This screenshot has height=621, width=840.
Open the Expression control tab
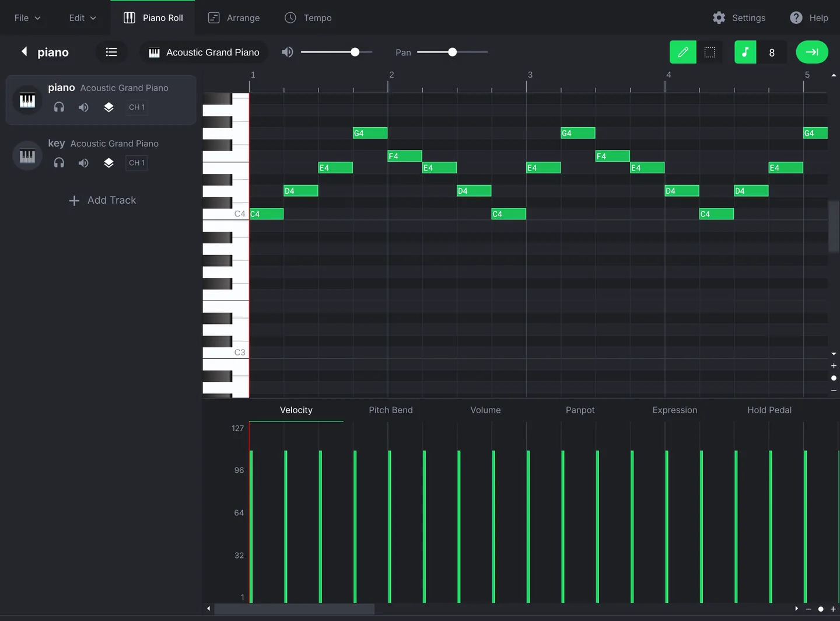[x=675, y=410]
